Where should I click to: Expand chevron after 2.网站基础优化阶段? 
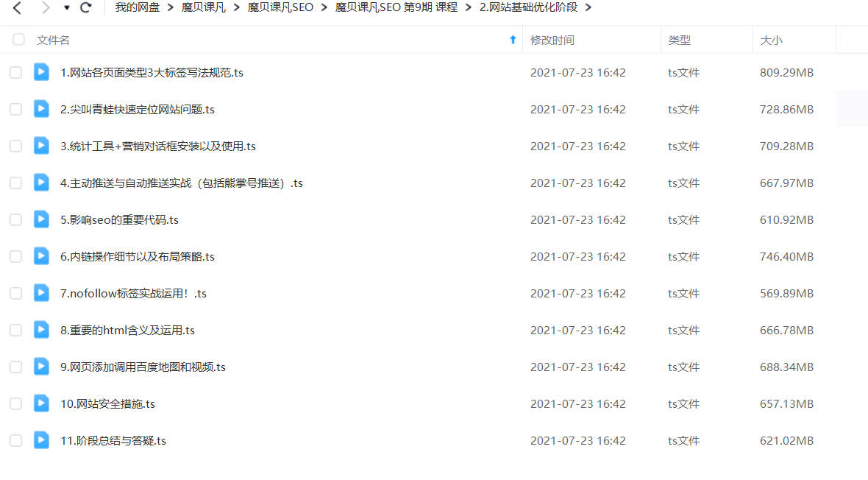(588, 8)
